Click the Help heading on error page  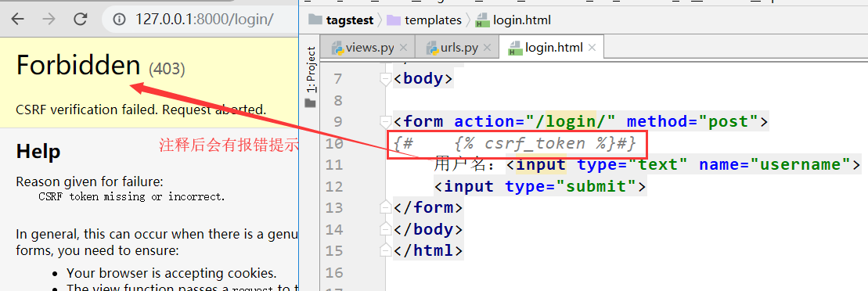[x=38, y=151]
